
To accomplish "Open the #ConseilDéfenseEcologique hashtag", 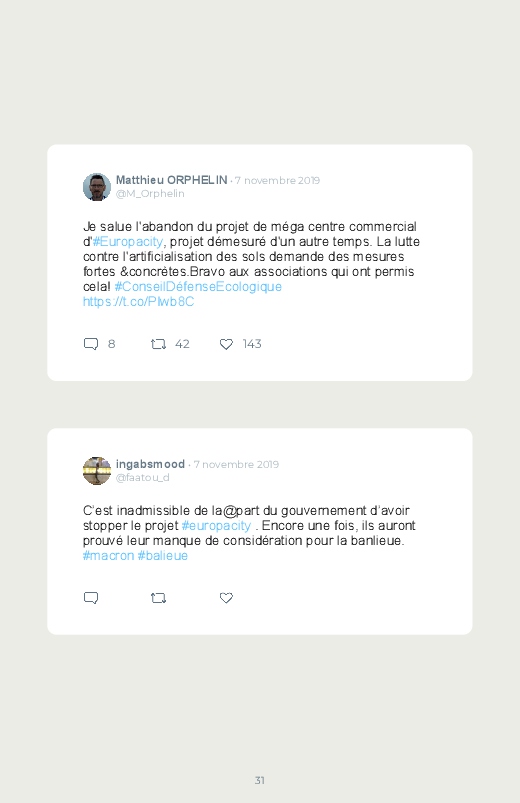I will click(198, 286).
